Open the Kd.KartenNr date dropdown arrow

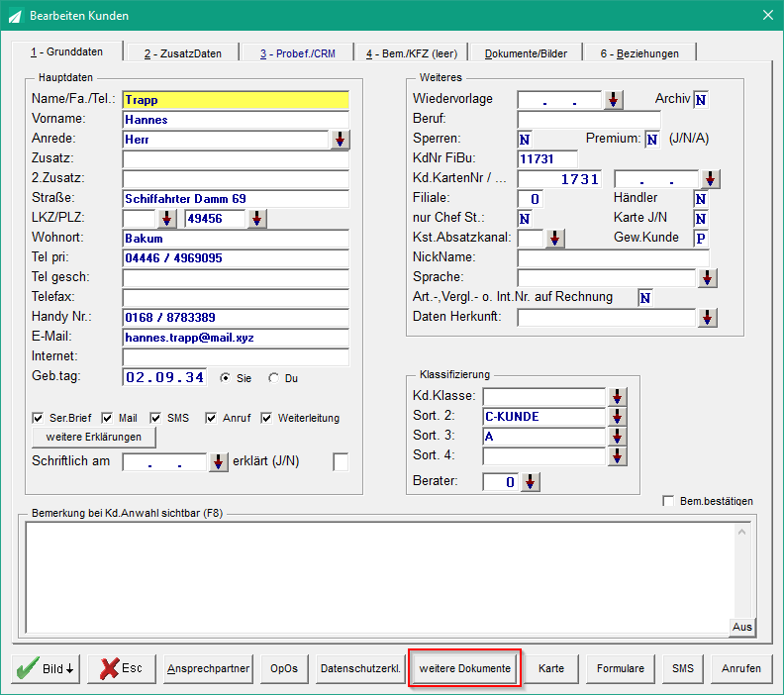coord(711,179)
